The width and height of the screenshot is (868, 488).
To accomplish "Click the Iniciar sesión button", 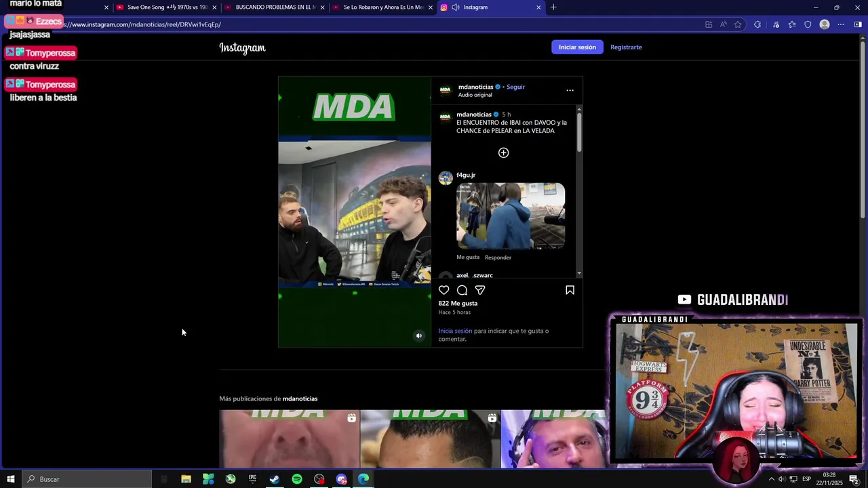I will click(x=577, y=47).
